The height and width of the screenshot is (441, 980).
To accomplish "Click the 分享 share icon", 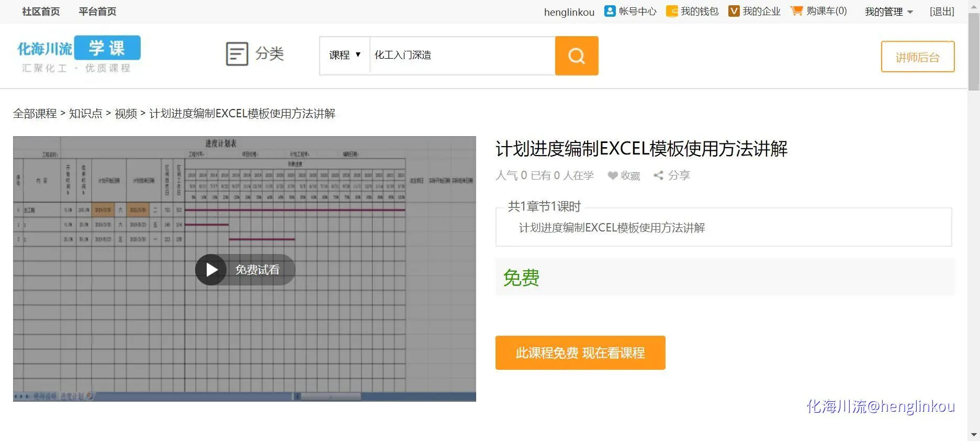I will click(x=659, y=175).
